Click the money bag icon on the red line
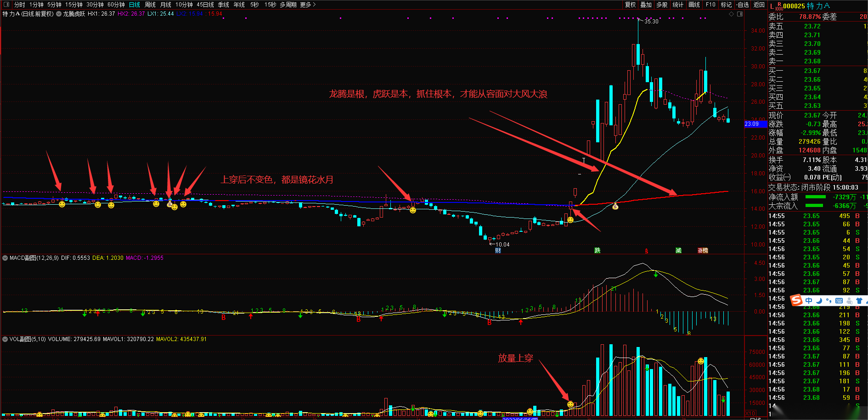The width and height of the screenshot is (868, 420). pos(615,207)
